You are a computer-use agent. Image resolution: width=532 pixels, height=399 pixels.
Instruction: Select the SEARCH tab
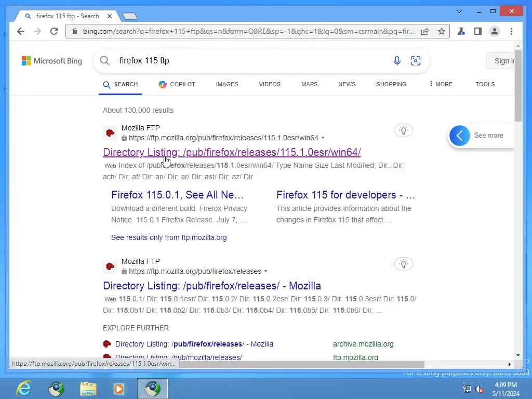[x=121, y=85]
